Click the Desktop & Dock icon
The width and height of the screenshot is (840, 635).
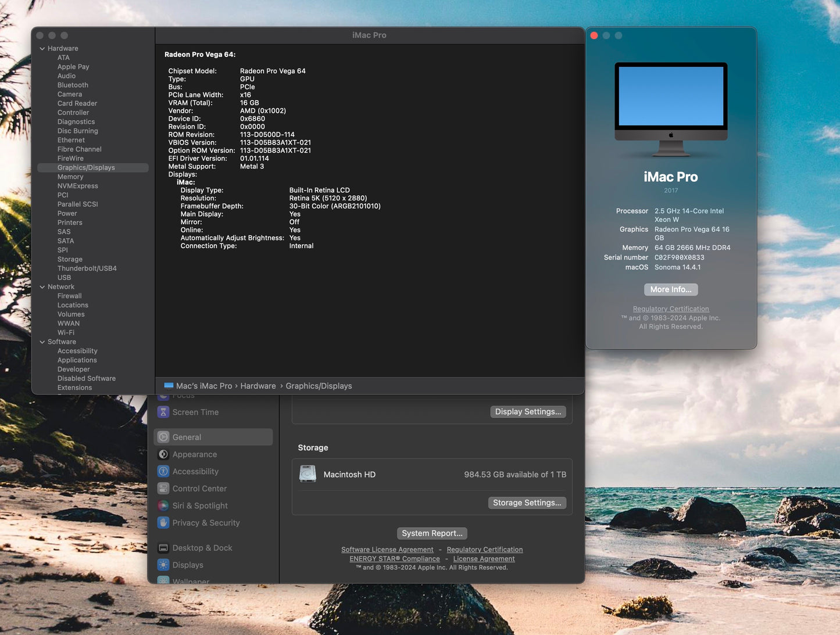click(163, 548)
